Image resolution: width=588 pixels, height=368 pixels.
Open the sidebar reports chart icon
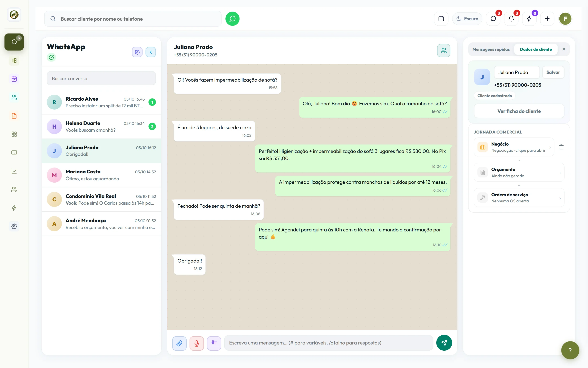[14, 171]
